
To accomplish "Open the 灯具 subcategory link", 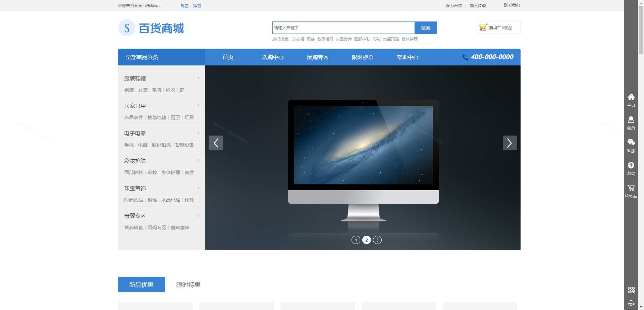I will click(189, 117).
